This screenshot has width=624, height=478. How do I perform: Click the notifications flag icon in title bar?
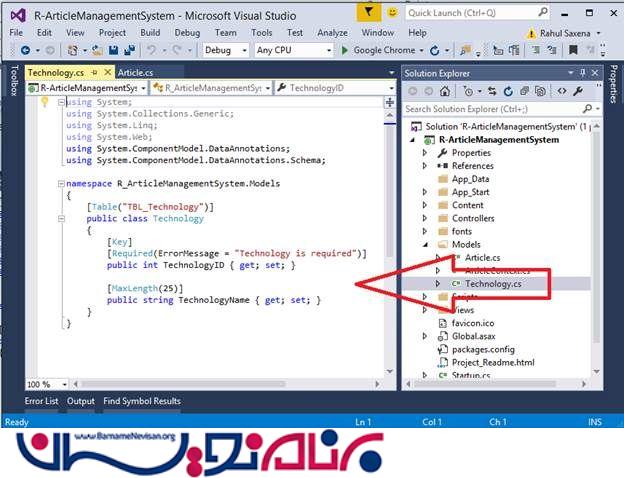[x=369, y=13]
